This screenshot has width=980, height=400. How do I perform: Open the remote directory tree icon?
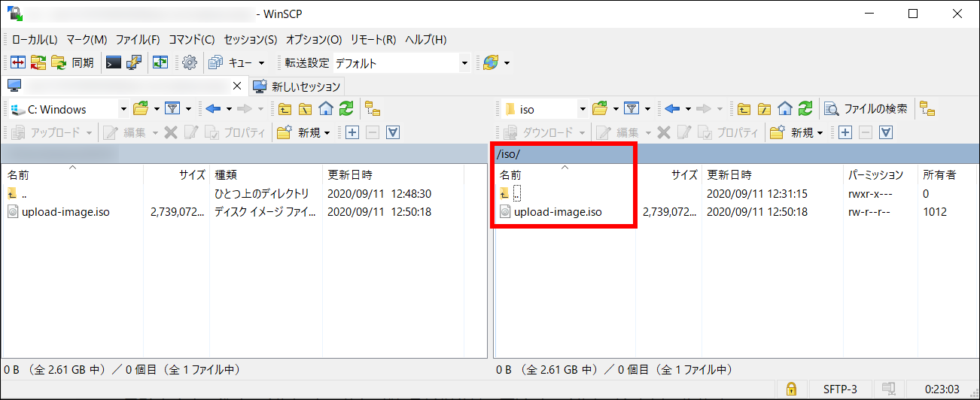927,109
